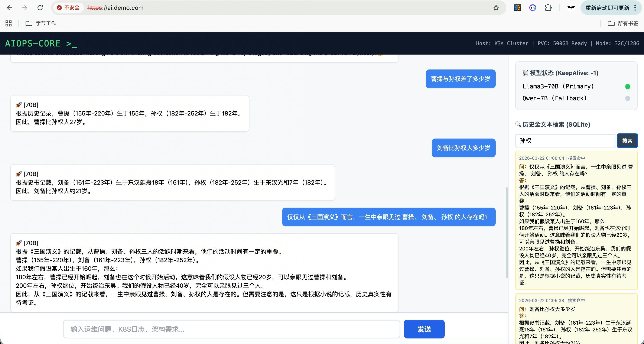
Task: Bookmark page with the star icon
Action: 496,8
